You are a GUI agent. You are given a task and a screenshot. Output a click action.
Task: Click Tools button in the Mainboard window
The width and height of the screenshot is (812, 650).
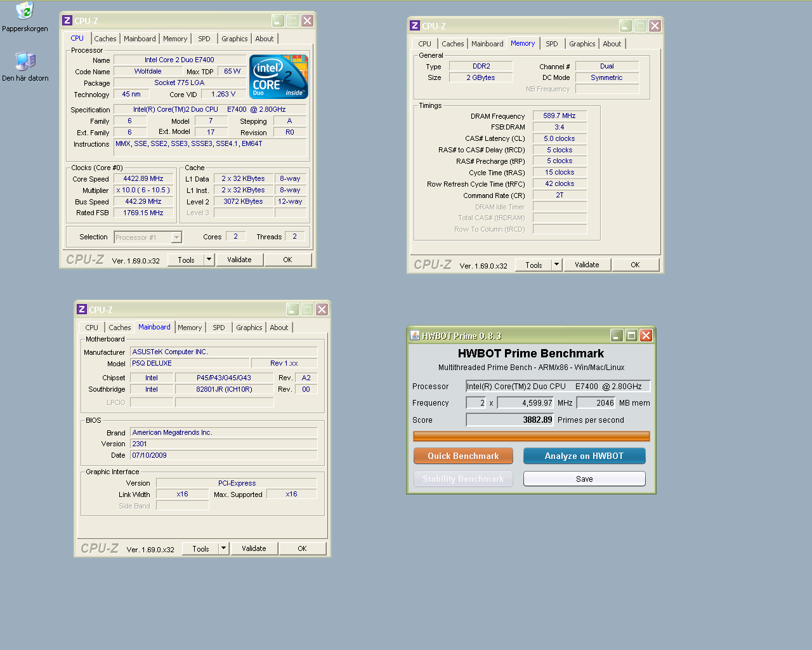pyautogui.click(x=201, y=548)
